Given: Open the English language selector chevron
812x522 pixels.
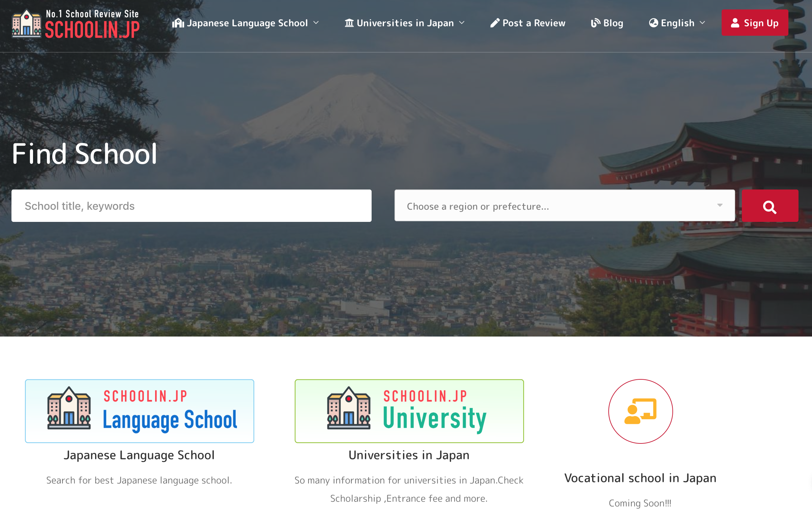Looking at the screenshot, I should coord(702,23).
